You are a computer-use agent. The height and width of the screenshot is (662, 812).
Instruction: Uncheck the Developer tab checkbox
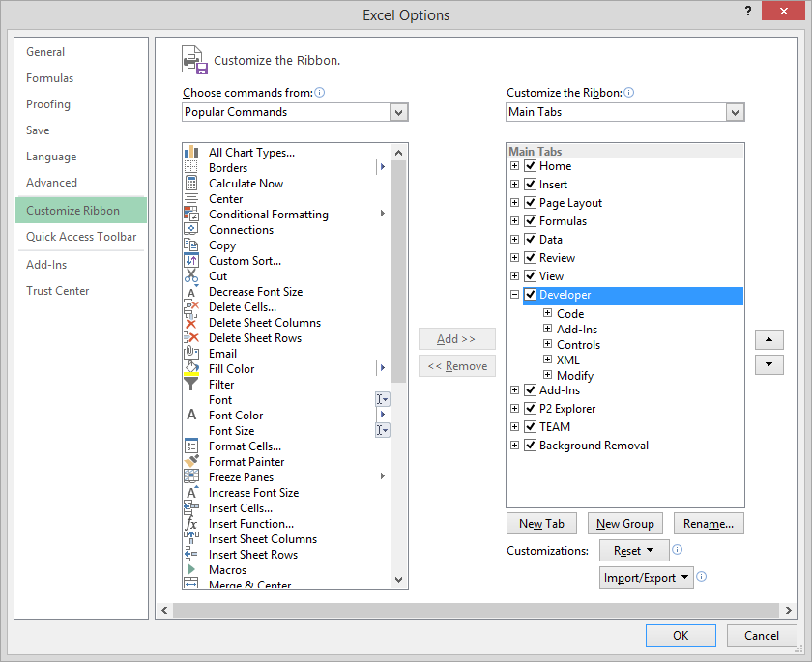point(530,295)
